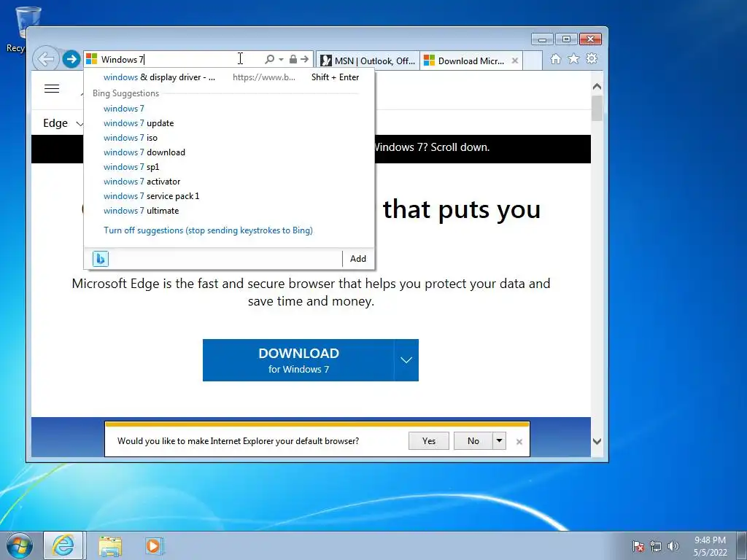Open a new blank tab button
747x560 pixels.
coord(533,61)
